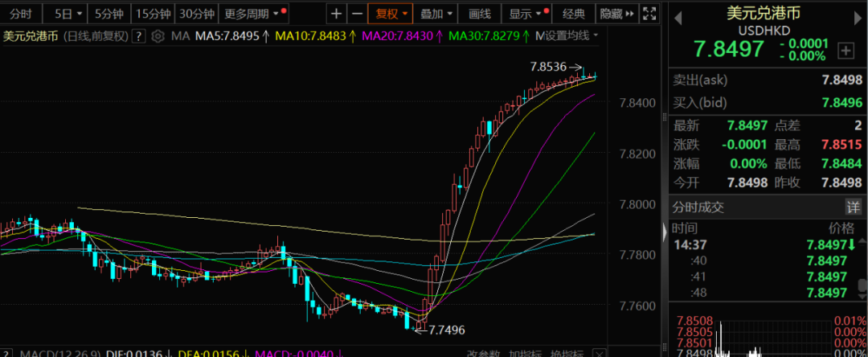
Task: Go to next symbol right arrow
Action: tap(858, 18)
